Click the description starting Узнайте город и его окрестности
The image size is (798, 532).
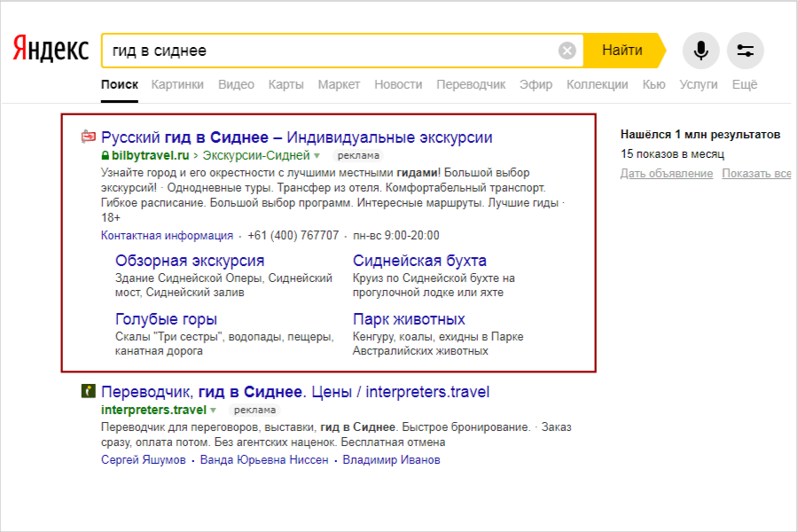pos(332,195)
